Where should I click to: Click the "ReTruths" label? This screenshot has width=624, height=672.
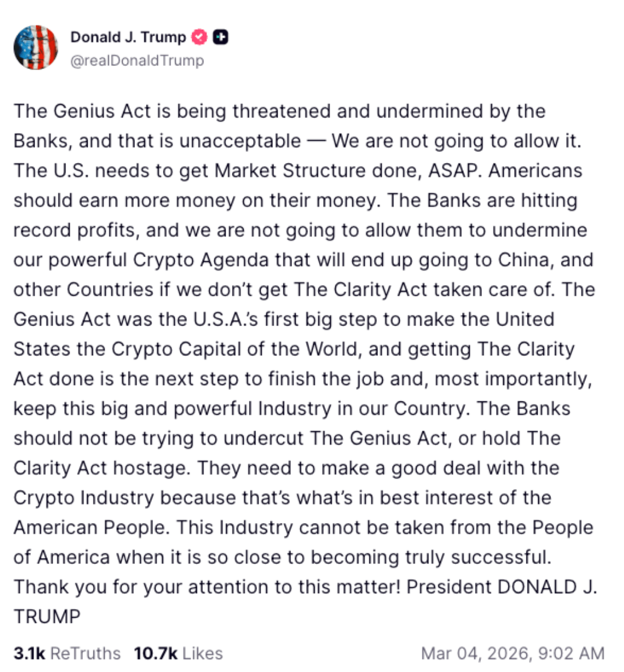[x=85, y=653]
